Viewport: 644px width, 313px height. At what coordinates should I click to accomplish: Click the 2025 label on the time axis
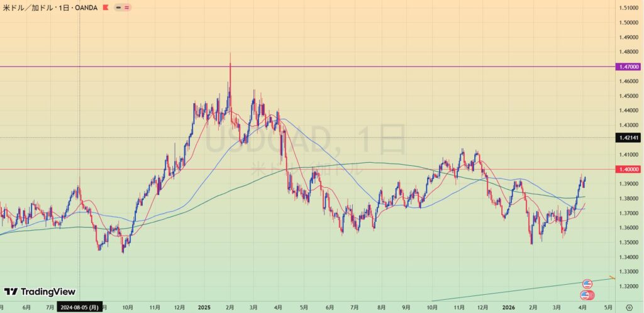[x=204, y=308]
